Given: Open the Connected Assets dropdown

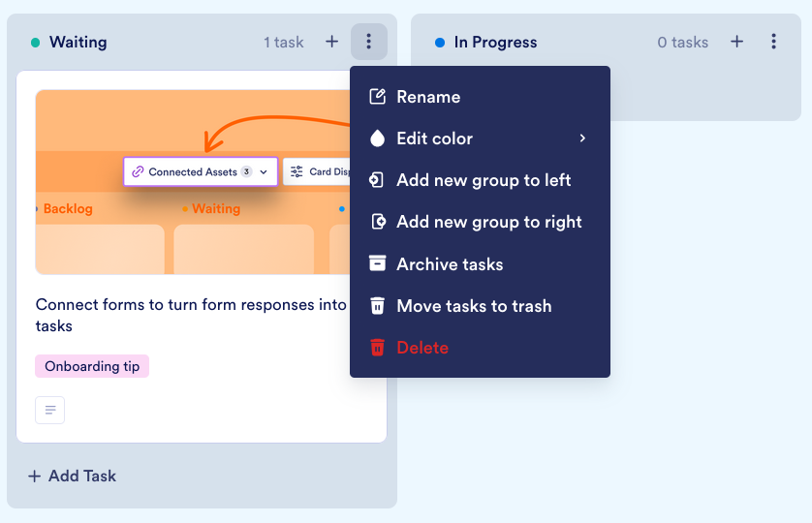Looking at the screenshot, I should coord(201,171).
